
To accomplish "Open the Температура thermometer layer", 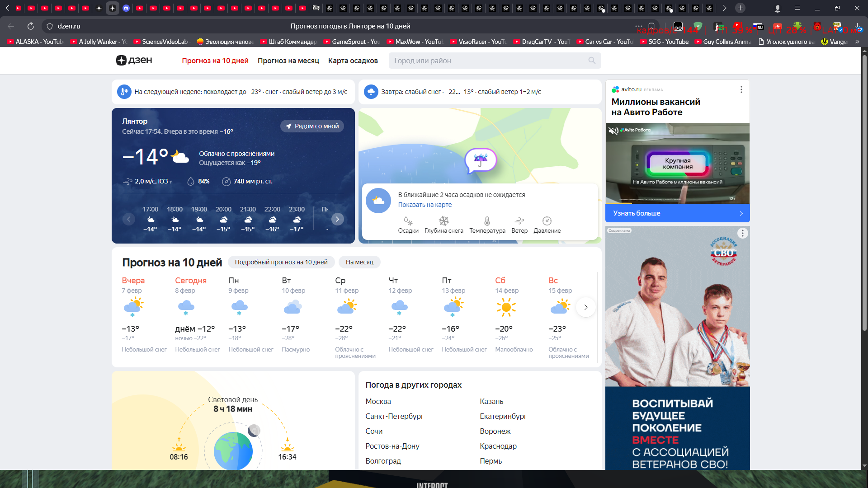I will [x=487, y=221].
